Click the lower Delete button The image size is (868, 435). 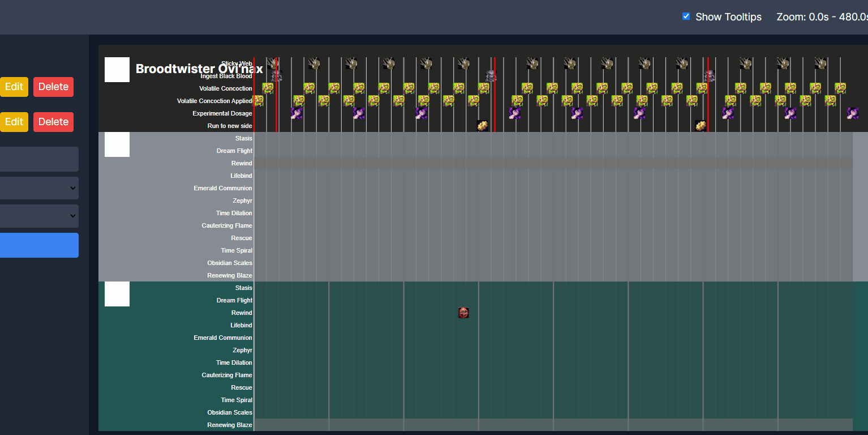(x=53, y=122)
